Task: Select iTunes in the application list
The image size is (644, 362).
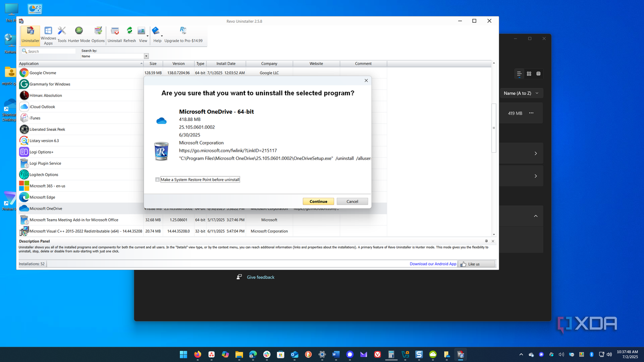Action: click(x=81, y=118)
